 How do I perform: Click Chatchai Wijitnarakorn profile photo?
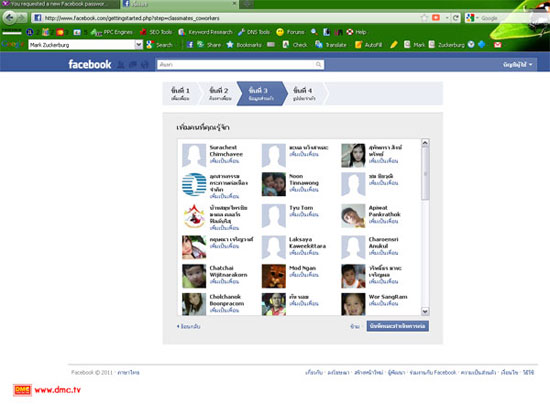(x=194, y=276)
